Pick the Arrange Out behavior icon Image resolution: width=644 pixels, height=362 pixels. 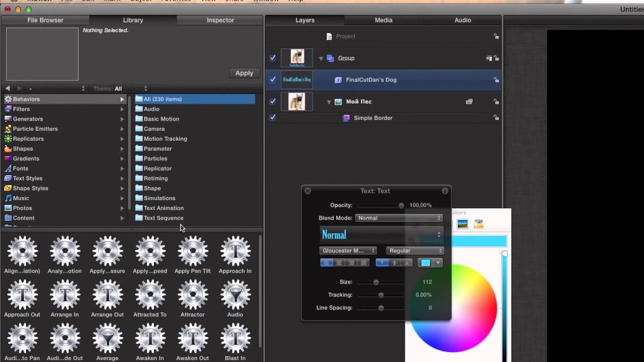tap(107, 295)
